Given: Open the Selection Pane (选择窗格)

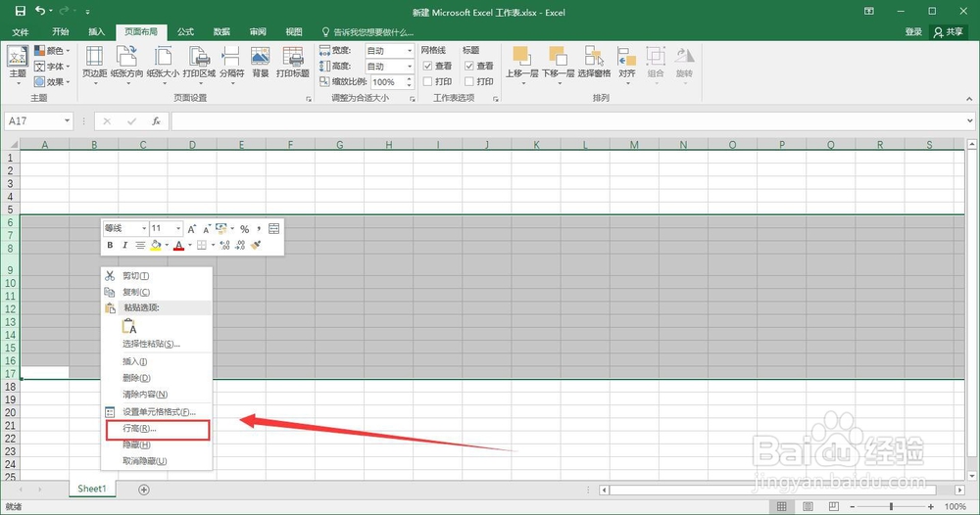Looking at the screenshot, I should (x=594, y=63).
